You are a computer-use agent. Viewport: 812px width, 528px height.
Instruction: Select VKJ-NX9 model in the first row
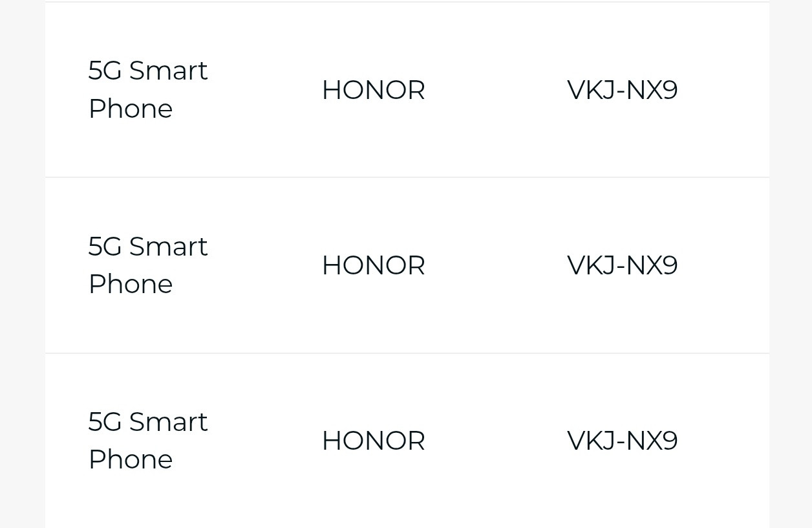click(622, 90)
